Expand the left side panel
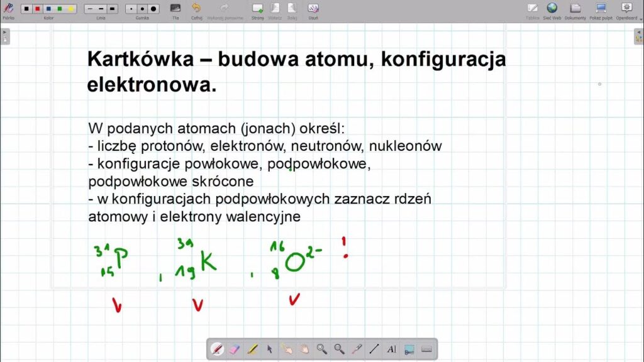The width and height of the screenshot is (644, 362). click(4, 36)
